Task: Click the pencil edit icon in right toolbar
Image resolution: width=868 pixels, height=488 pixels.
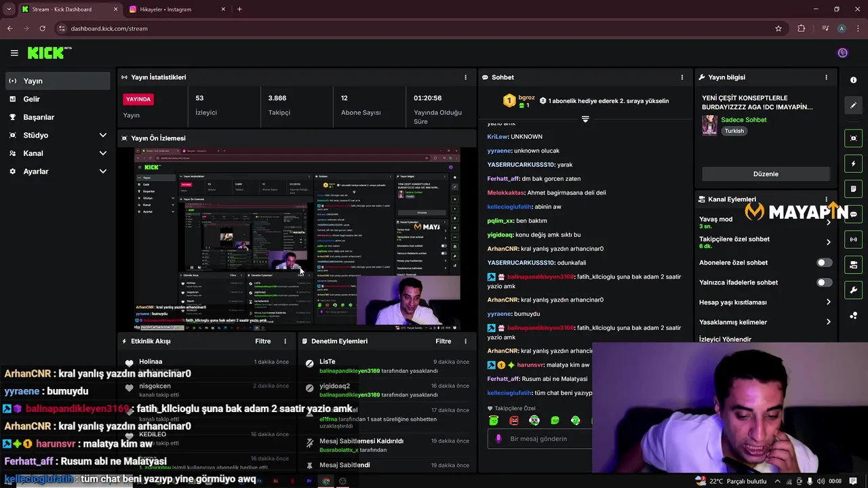Action: (x=853, y=105)
